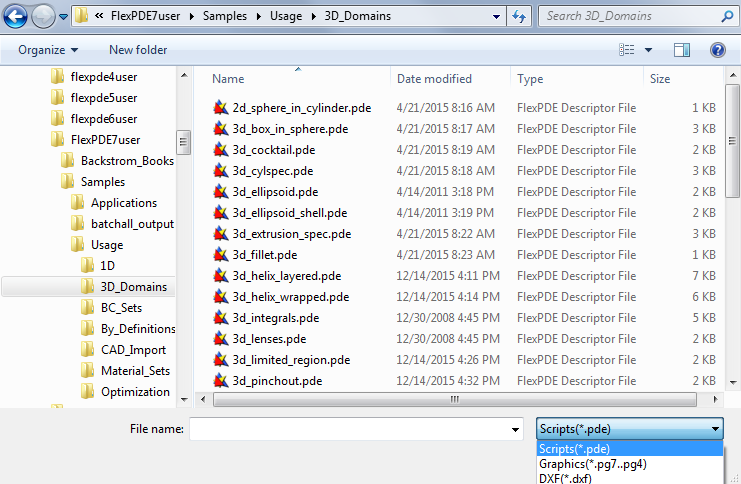Click the 3d_fillet.pde file icon
The image size is (741, 484).
pos(221,255)
